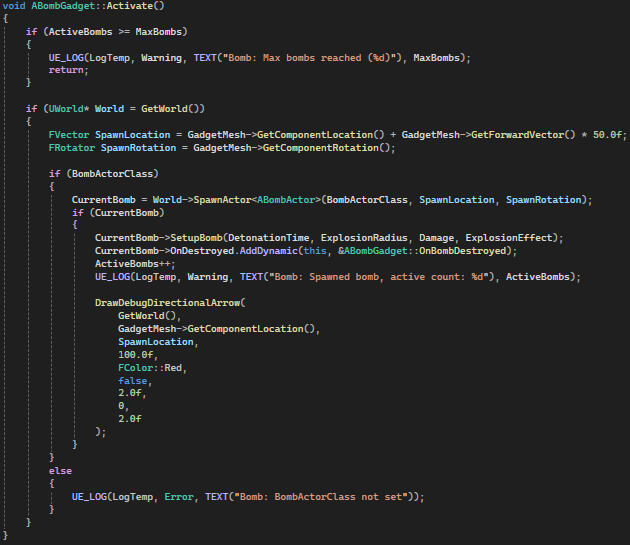Viewport: 630px width, 545px height.
Task: Click the else keyword
Action: 60,470
